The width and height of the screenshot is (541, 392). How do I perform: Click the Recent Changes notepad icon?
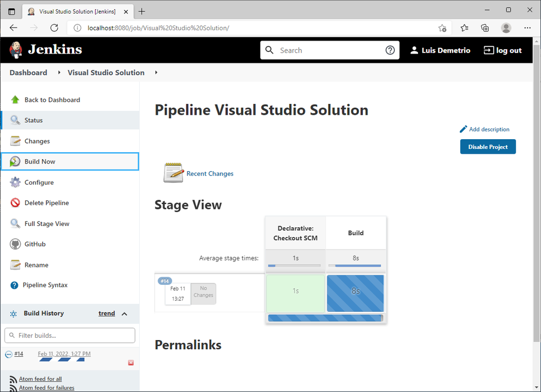pos(173,173)
